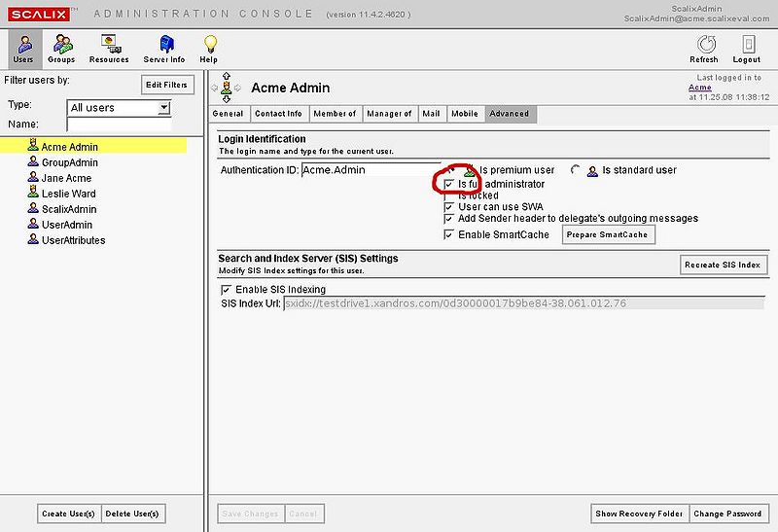The height and width of the screenshot is (532, 778).
Task: Open the Groups section icon
Action: tap(62, 45)
